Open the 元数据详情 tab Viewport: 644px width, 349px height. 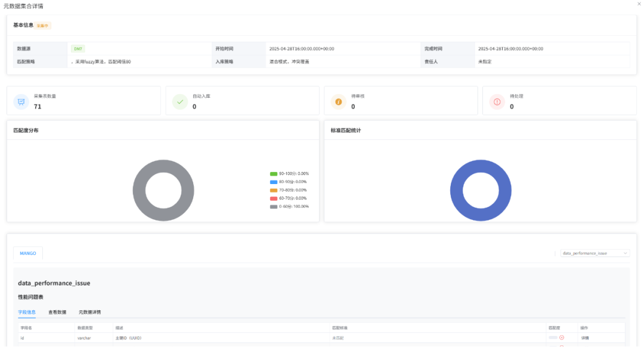tap(89, 312)
